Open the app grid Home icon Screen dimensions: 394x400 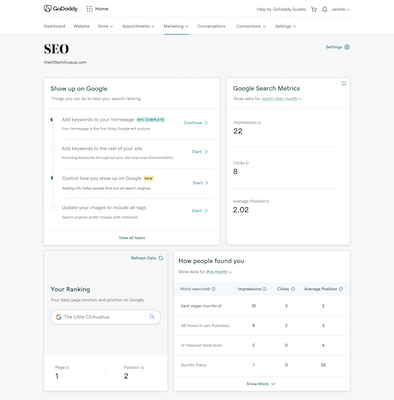90,9
